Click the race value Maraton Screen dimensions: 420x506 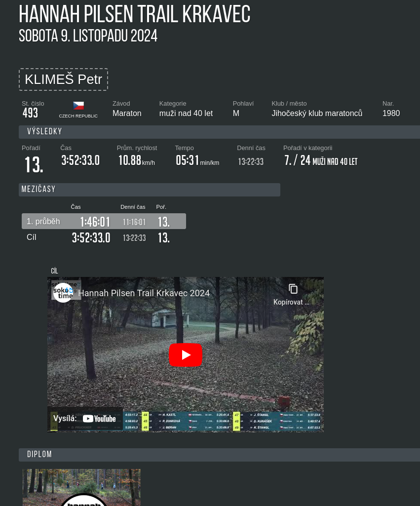[x=127, y=113]
